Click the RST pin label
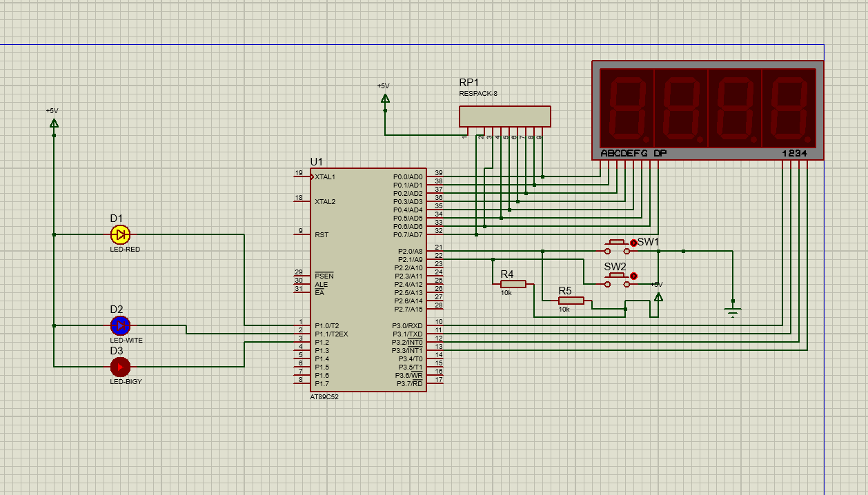Image resolution: width=868 pixels, height=495 pixels. 322,235
